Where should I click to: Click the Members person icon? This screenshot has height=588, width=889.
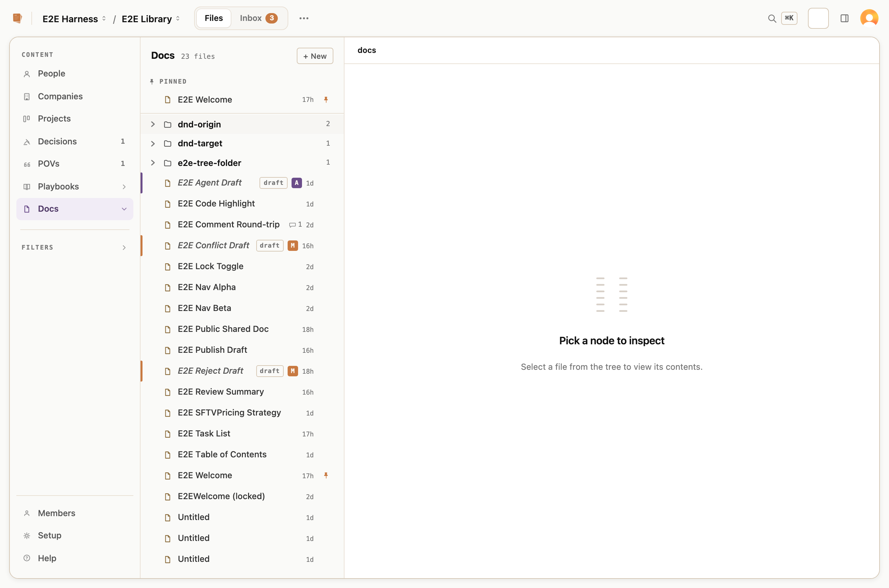click(x=26, y=514)
